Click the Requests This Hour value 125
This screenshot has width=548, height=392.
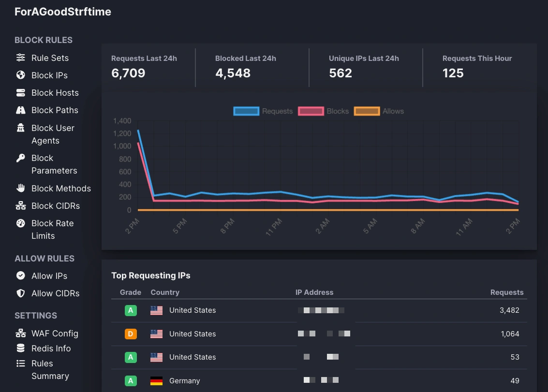pyautogui.click(x=453, y=73)
